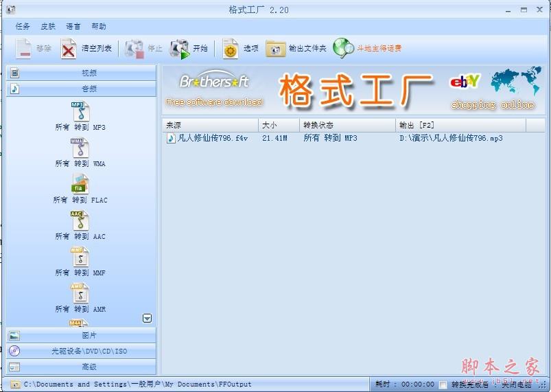Screen dimensions: 551x392
Task: Click the 音频 music note icon
Action: 14,89
